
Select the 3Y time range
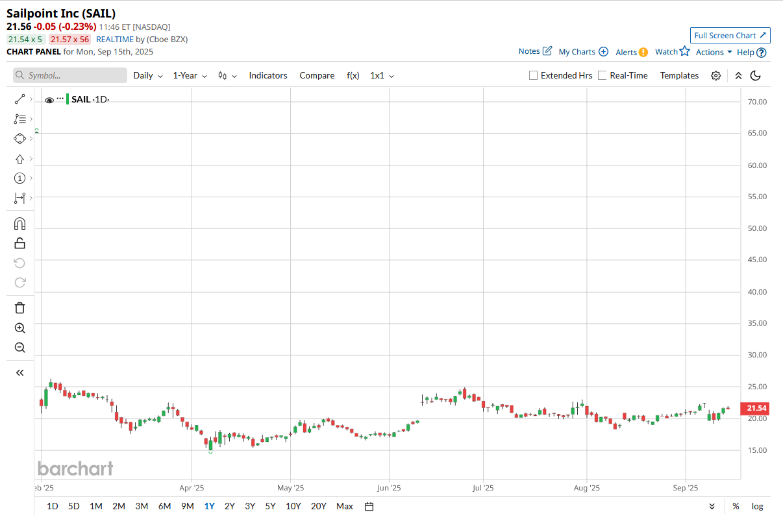tap(250, 506)
